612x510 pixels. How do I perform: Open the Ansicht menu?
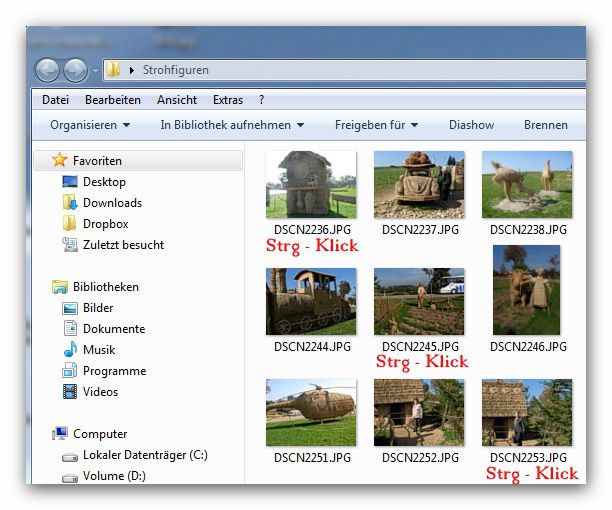[176, 100]
